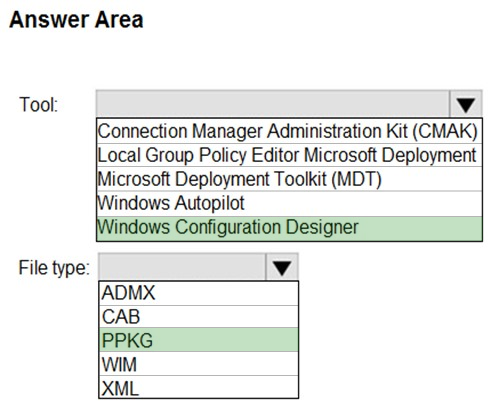This screenshot has width=491, height=405.
Task: Expand the File type dropdown arrow
Action: point(282,267)
